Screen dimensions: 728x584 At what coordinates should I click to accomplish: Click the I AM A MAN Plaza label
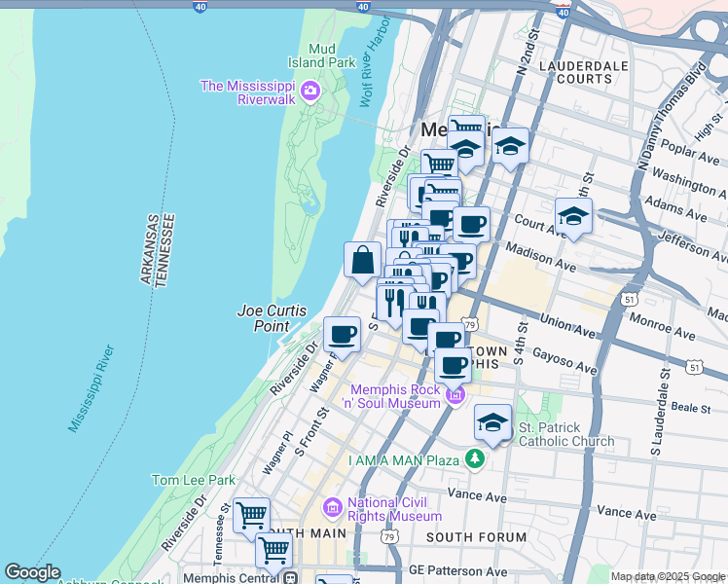(x=404, y=460)
